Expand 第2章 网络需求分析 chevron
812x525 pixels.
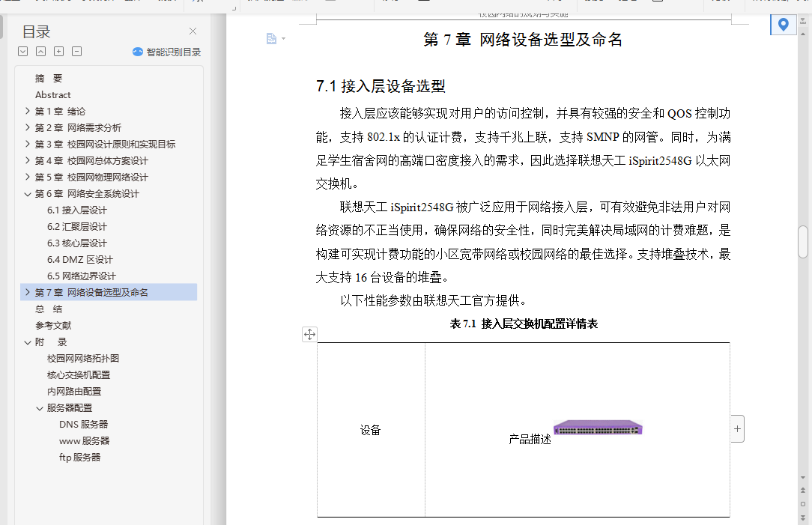(28, 127)
